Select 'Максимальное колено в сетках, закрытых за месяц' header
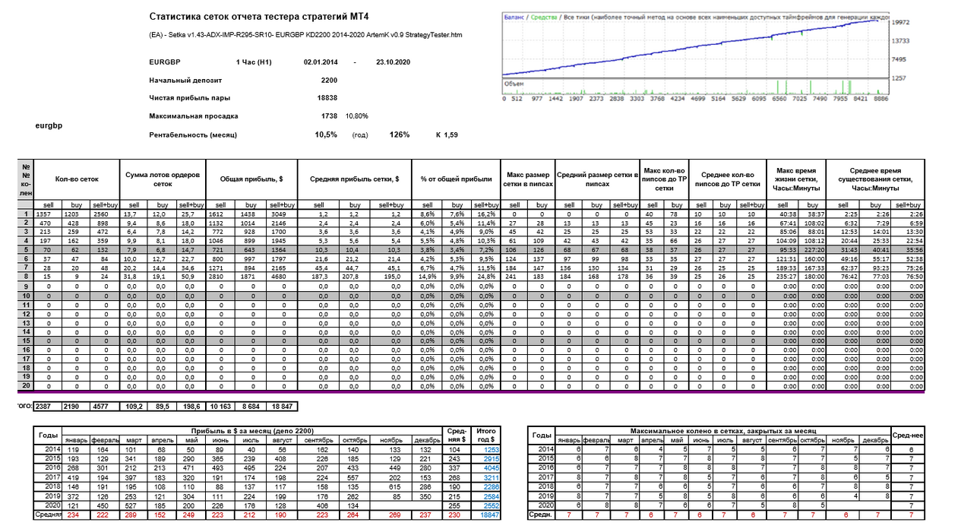The width and height of the screenshot is (980, 532). coord(722,430)
